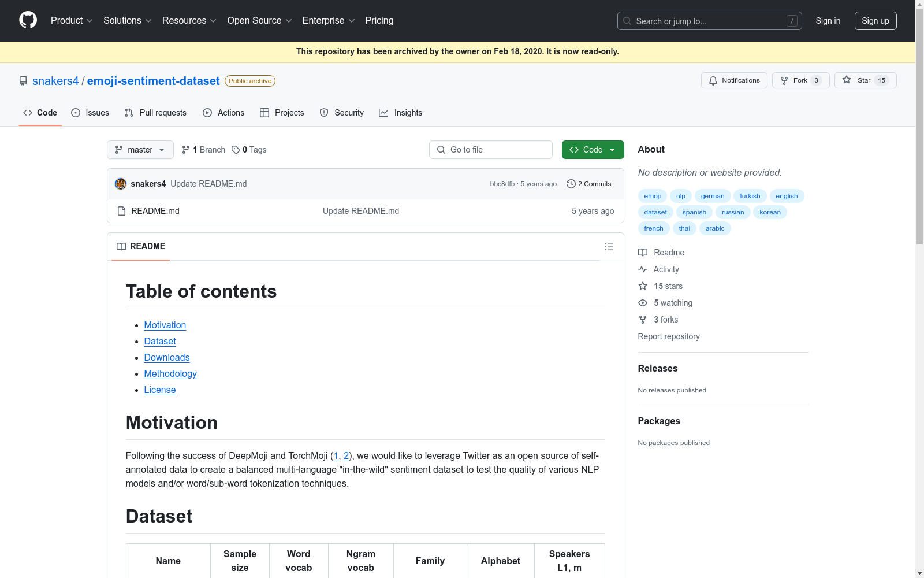The height and width of the screenshot is (578, 924).
Task: Select the Code tab
Action: [40, 113]
